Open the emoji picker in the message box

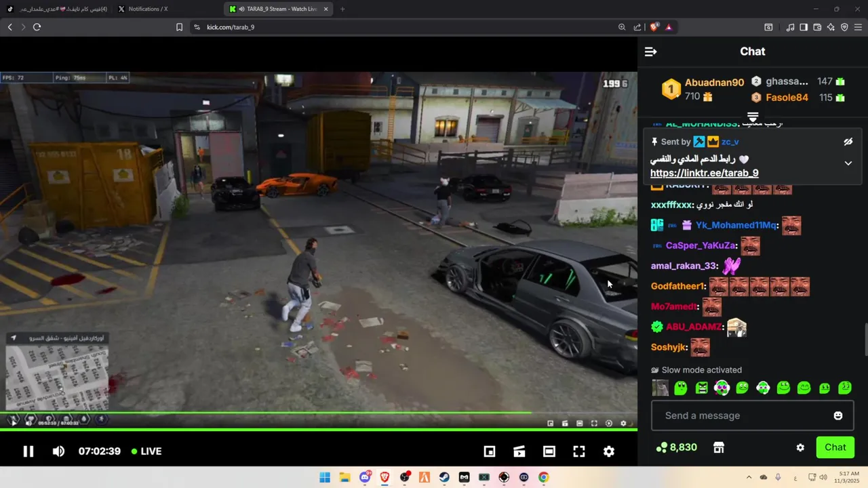click(838, 415)
